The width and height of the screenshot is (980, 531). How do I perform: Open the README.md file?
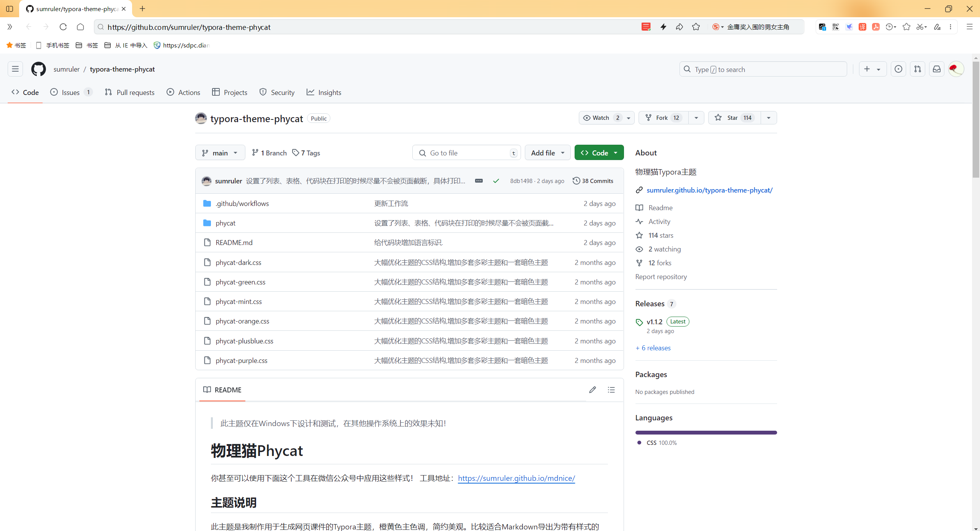(x=234, y=242)
